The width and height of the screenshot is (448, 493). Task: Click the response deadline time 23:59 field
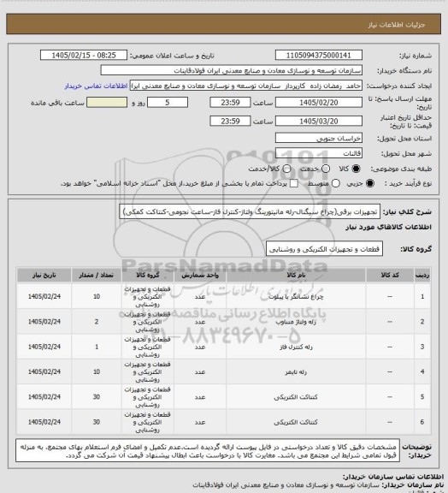coord(230,103)
